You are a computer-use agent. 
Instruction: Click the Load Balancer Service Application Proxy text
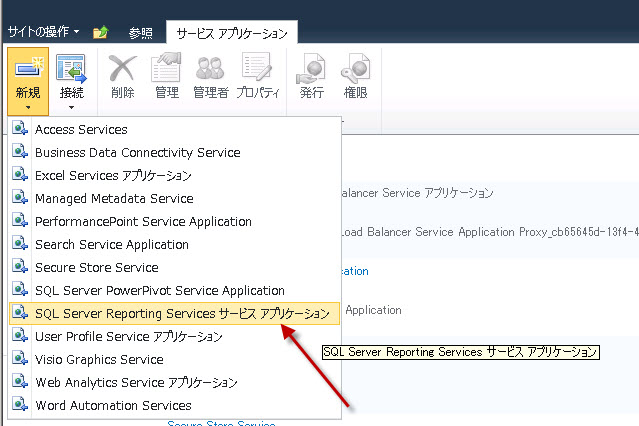pyautogui.click(x=490, y=232)
